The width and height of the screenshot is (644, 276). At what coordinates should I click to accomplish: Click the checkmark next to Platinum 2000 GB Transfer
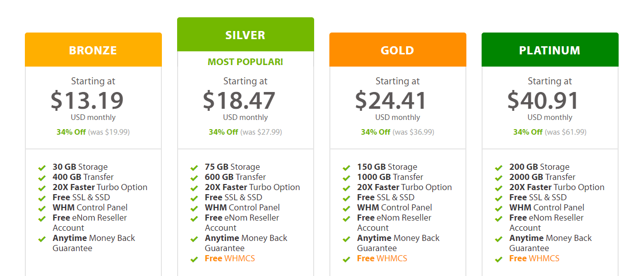(499, 178)
